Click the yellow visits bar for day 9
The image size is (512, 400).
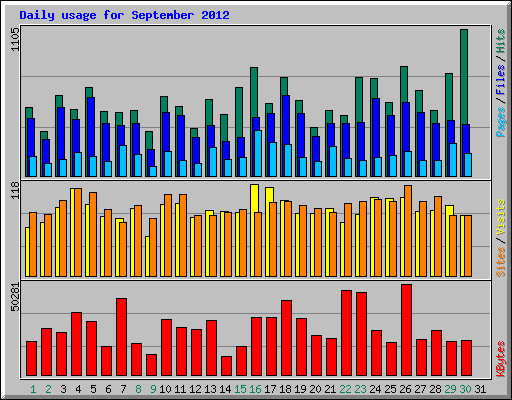(x=147, y=256)
